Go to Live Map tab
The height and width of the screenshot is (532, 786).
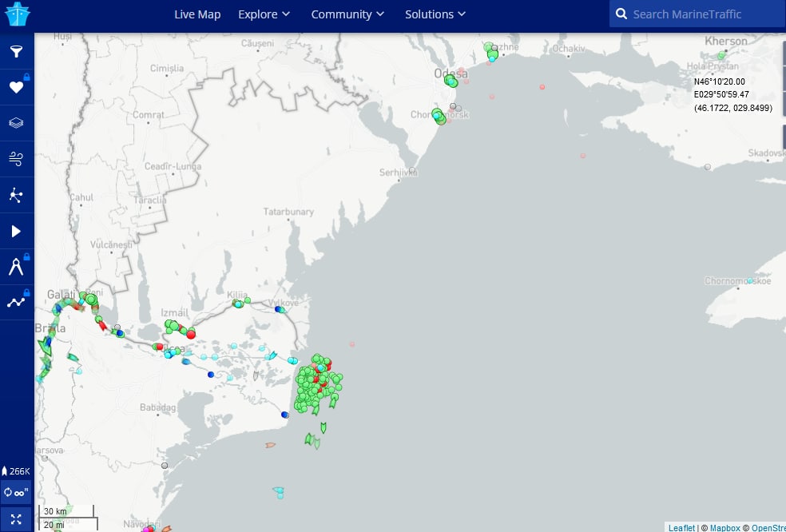pyautogui.click(x=197, y=14)
